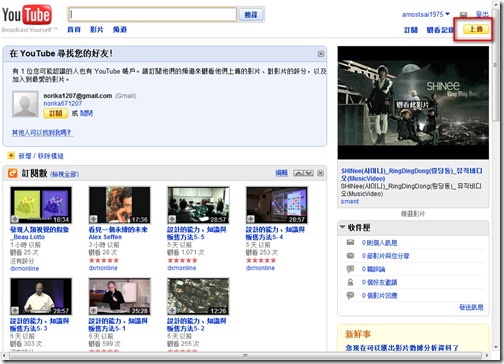This screenshot has height=364, width=504.
Task: Go to the 首頁 home tab
Action: (x=74, y=30)
